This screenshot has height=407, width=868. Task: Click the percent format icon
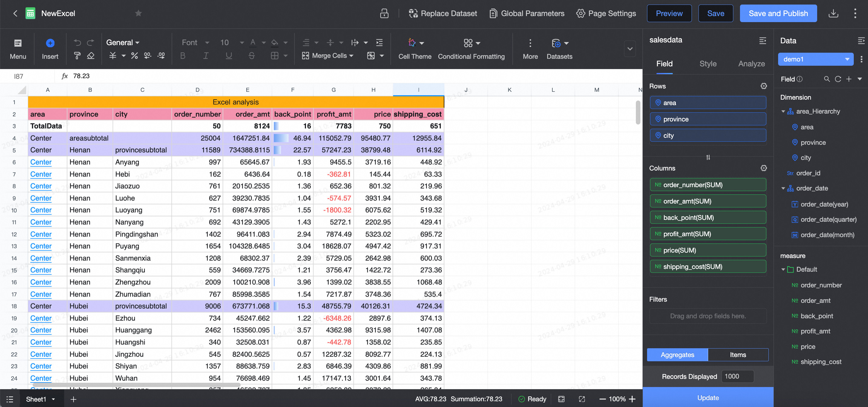134,56
